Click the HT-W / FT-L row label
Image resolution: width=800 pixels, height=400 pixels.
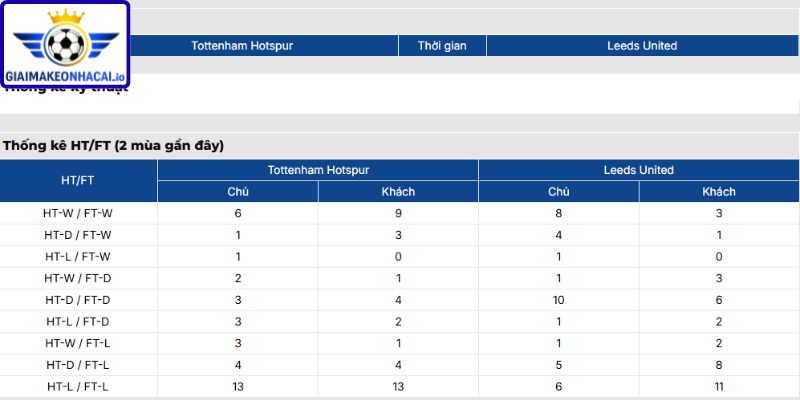point(78,343)
